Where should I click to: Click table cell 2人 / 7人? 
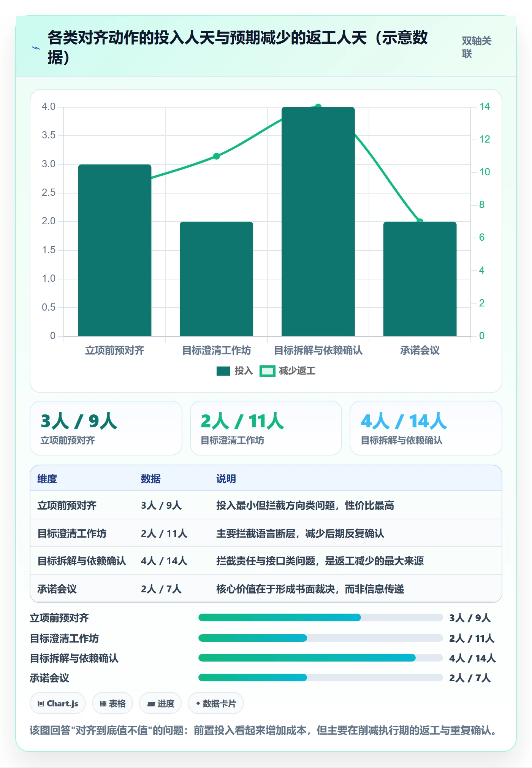(161, 589)
